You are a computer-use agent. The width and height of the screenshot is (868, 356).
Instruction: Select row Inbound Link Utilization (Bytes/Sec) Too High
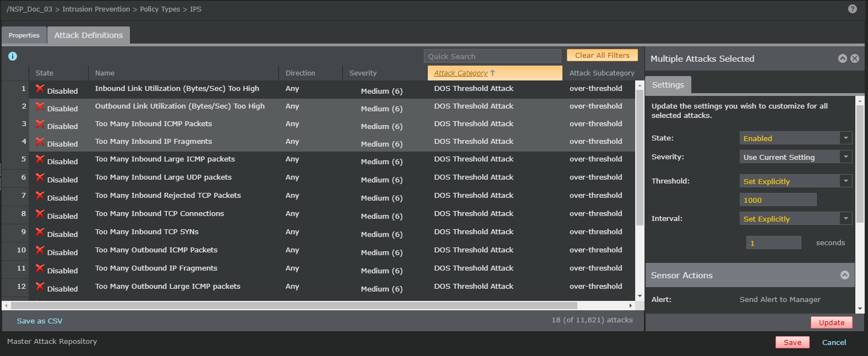click(x=318, y=89)
